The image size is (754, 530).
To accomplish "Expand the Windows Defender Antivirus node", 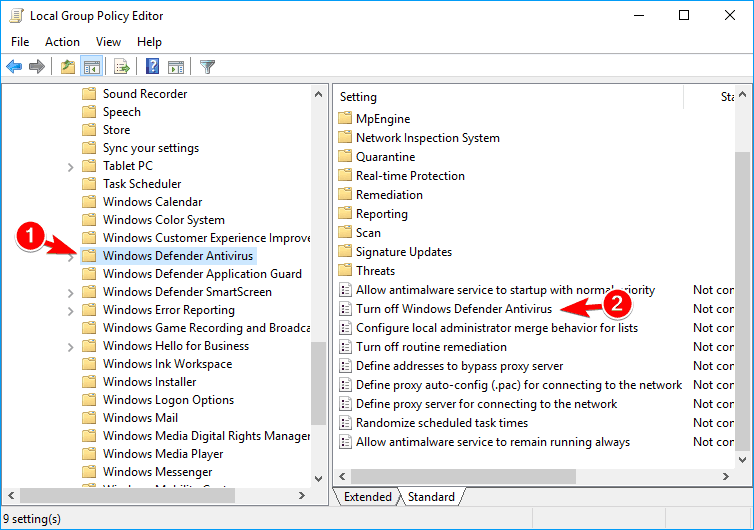I will [71, 257].
